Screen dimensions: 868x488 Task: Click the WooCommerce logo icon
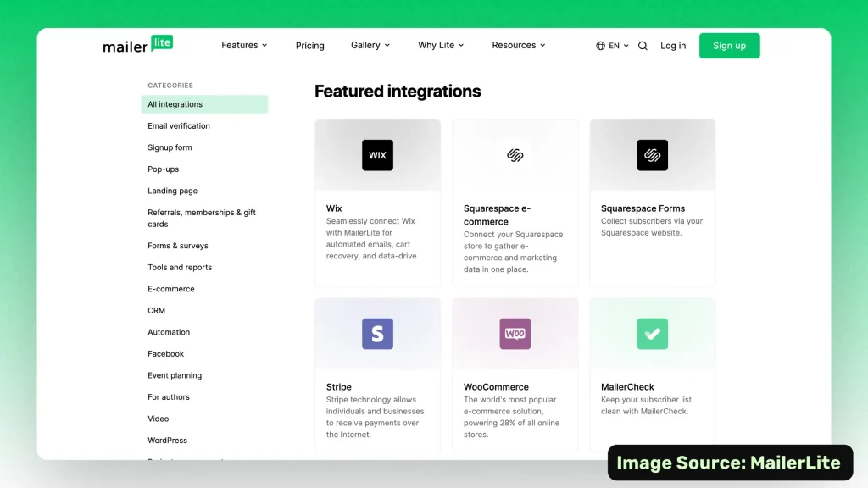515,334
